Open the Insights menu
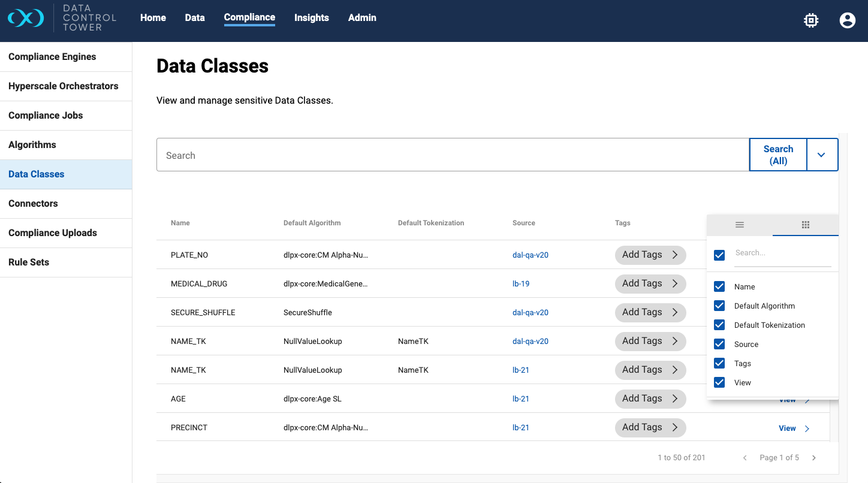 311,18
